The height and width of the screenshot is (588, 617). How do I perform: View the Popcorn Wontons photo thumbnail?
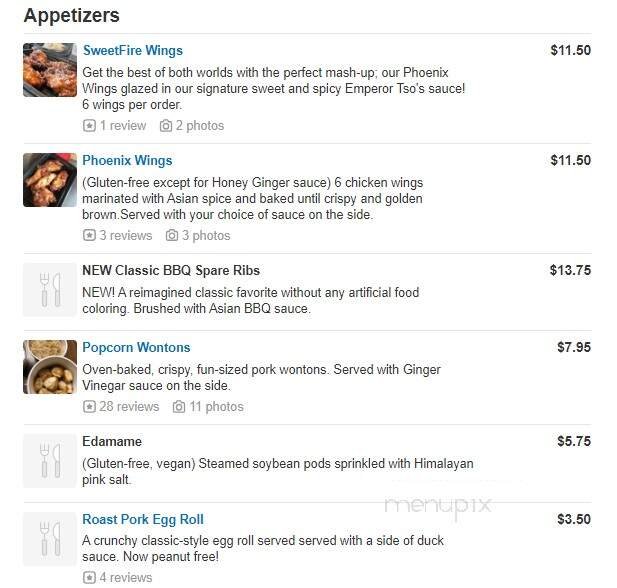tap(50, 367)
